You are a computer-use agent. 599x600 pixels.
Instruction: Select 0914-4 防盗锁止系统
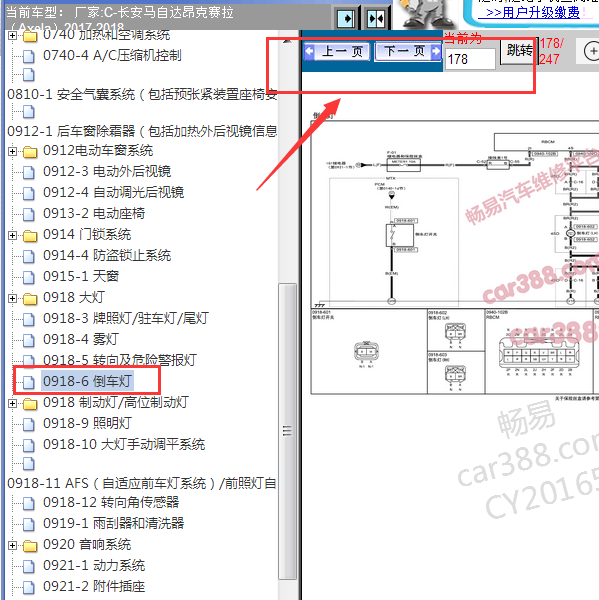(x=107, y=256)
